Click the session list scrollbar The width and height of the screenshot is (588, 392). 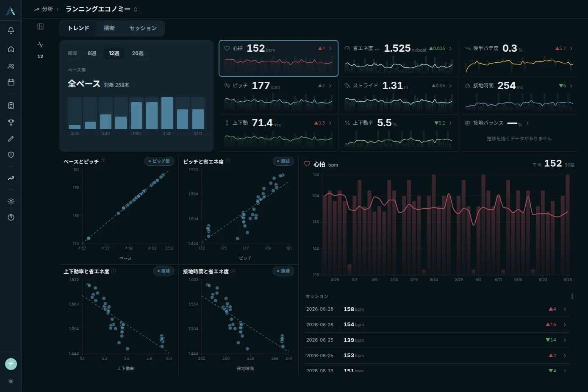tap(572, 297)
